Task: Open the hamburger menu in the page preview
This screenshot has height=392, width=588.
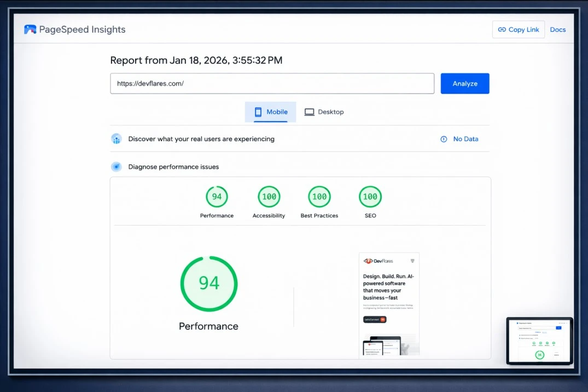Action: point(413,261)
